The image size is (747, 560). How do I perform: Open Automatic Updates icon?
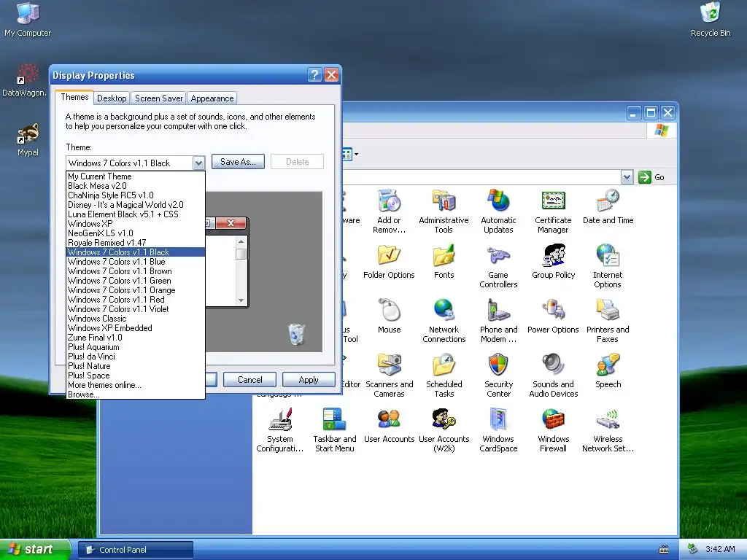(x=498, y=201)
